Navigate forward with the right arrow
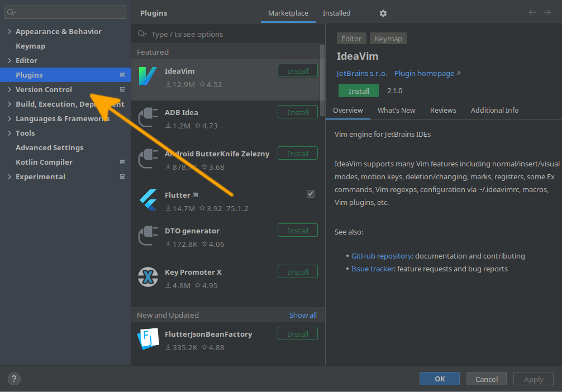 pos(547,12)
